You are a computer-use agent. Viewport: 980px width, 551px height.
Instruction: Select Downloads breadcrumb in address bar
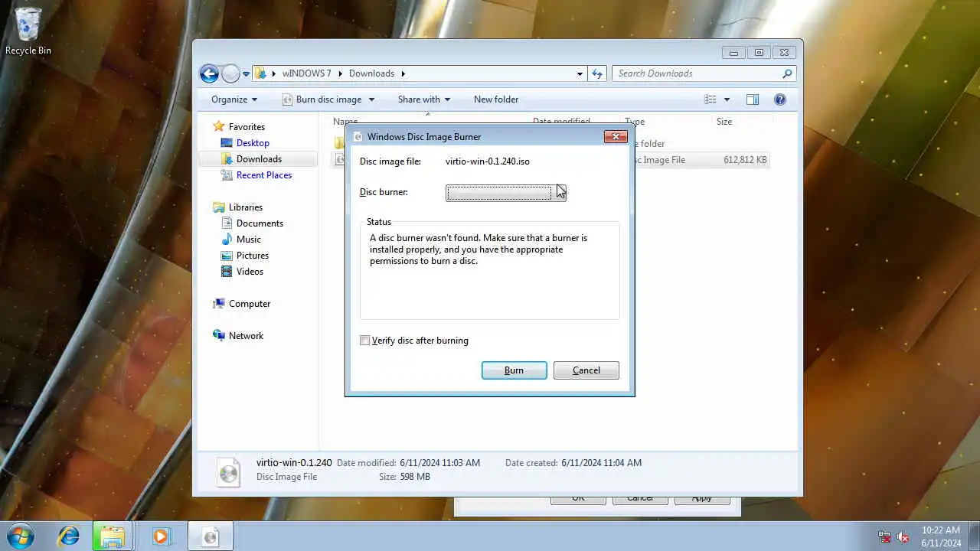pos(371,73)
